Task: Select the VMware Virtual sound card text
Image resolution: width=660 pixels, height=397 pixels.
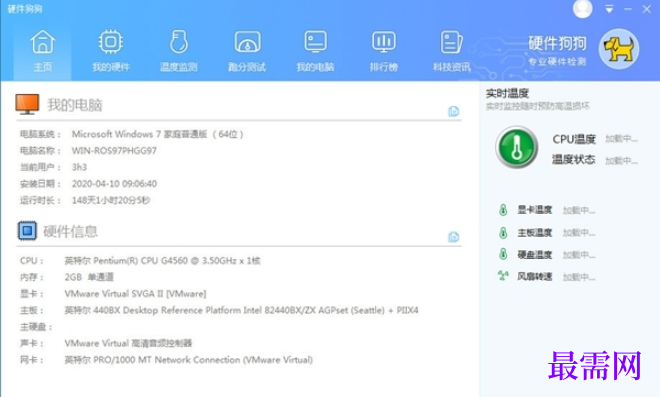Action: tap(128, 343)
